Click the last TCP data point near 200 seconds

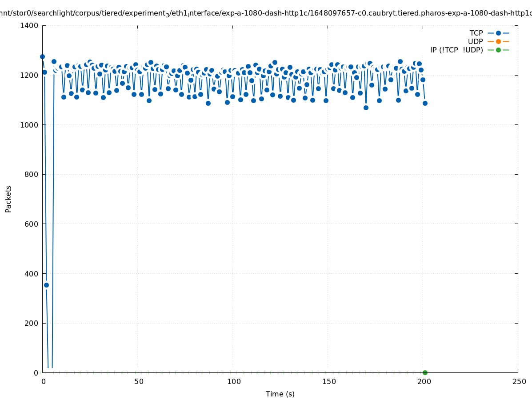[x=425, y=103]
